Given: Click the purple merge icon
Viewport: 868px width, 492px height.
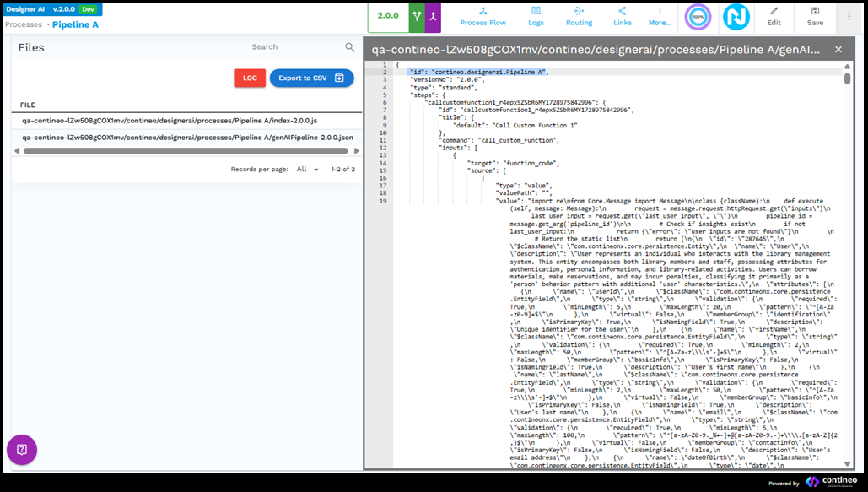Looking at the screenshot, I should pos(432,17).
